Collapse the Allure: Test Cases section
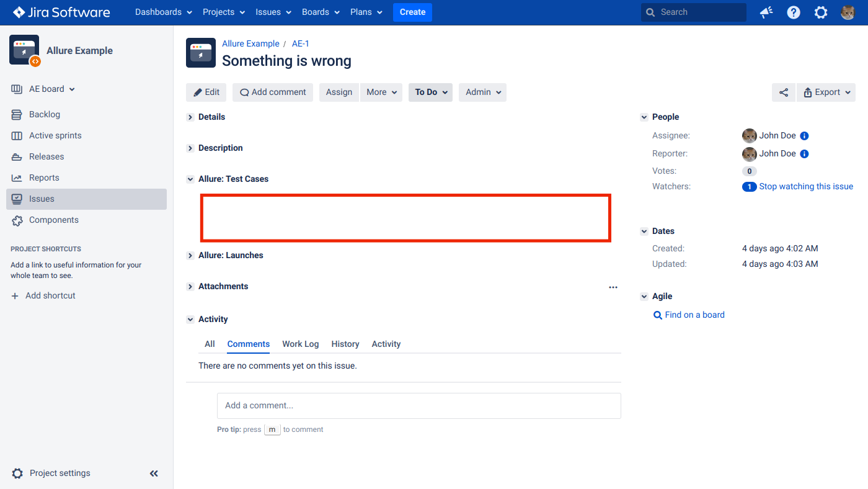This screenshot has width=868, height=489. click(x=190, y=179)
